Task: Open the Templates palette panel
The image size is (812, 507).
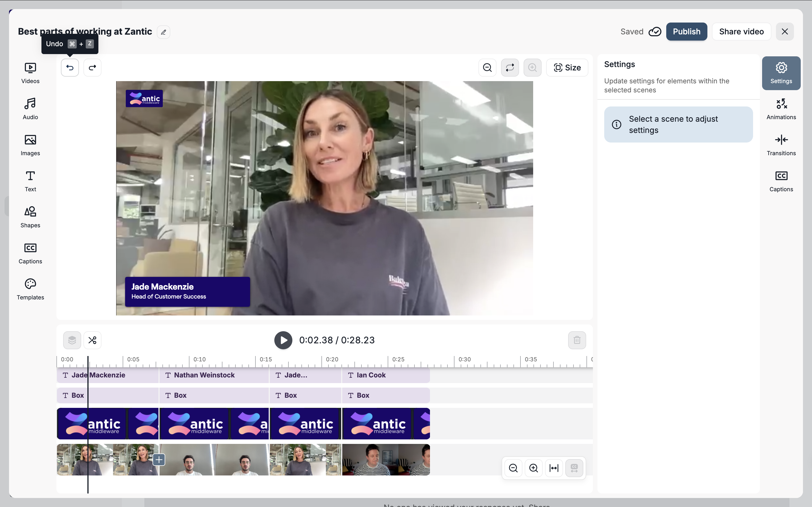Action: pos(30,289)
